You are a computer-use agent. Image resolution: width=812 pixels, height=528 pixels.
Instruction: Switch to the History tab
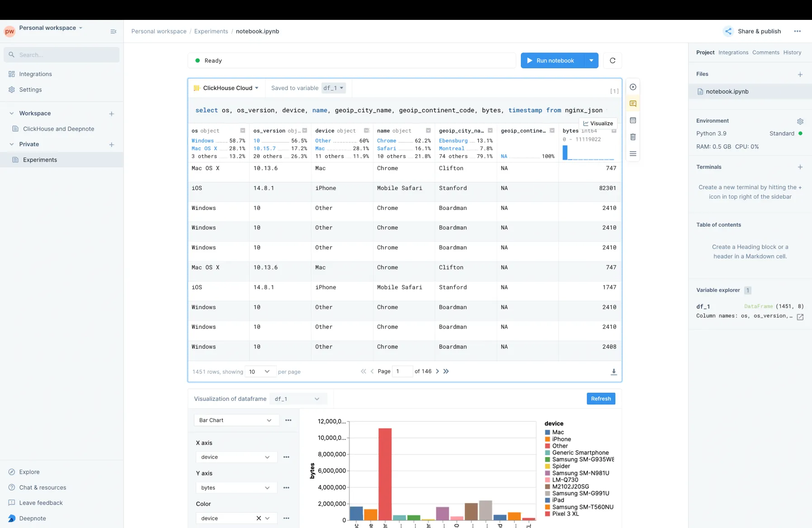pos(792,52)
